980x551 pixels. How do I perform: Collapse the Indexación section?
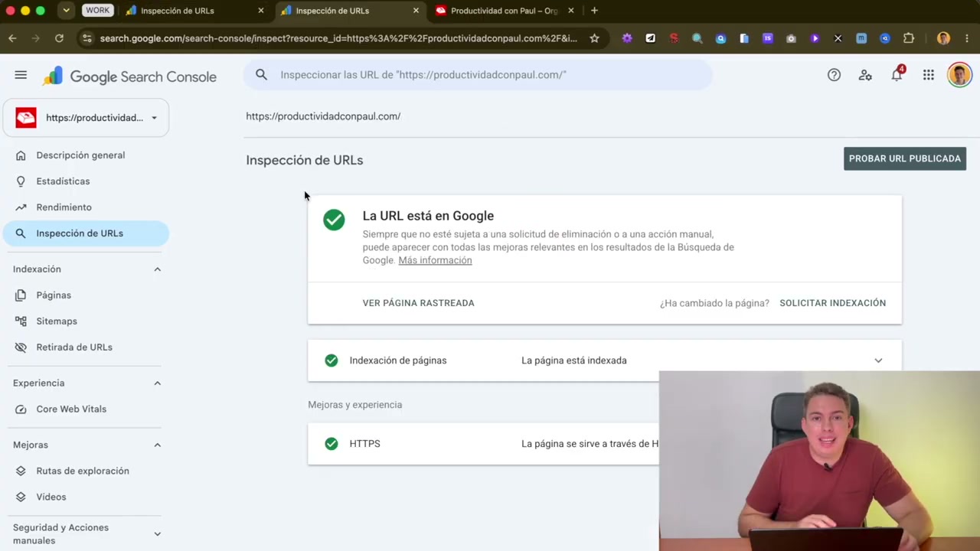[x=157, y=269]
